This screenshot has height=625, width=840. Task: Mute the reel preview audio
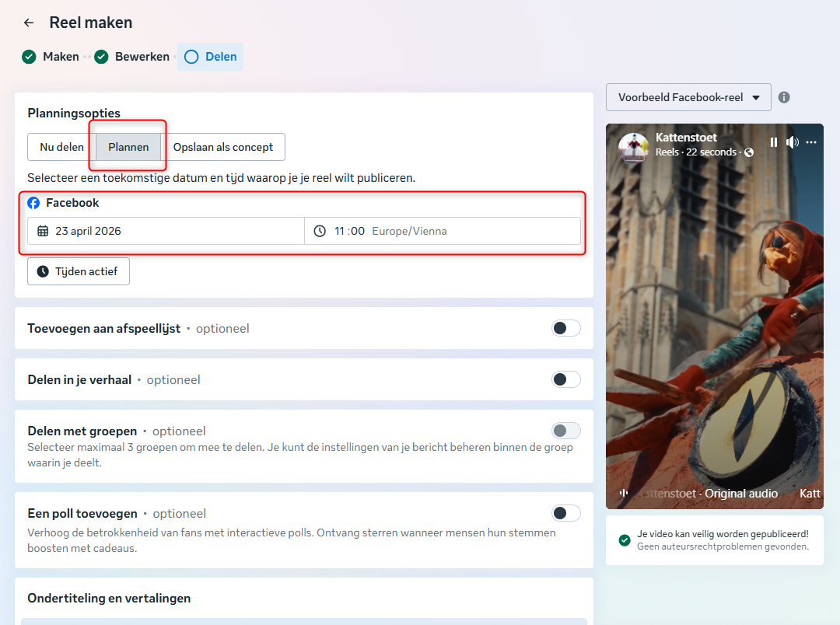(x=793, y=142)
